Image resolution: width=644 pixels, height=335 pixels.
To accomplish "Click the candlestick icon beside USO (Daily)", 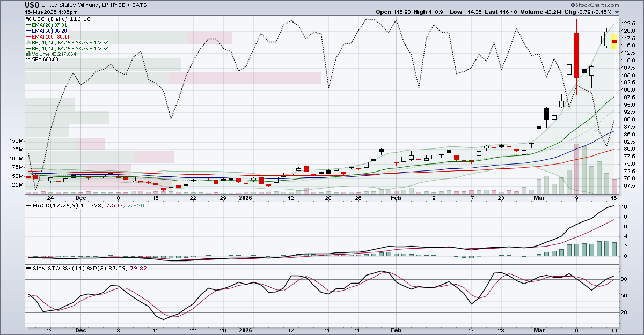I will tap(27, 19).
